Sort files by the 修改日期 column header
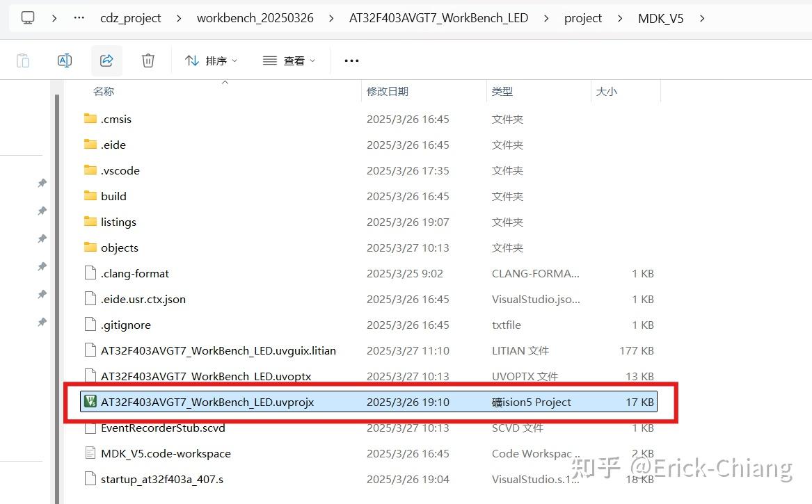The height and width of the screenshot is (504, 812). click(388, 91)
